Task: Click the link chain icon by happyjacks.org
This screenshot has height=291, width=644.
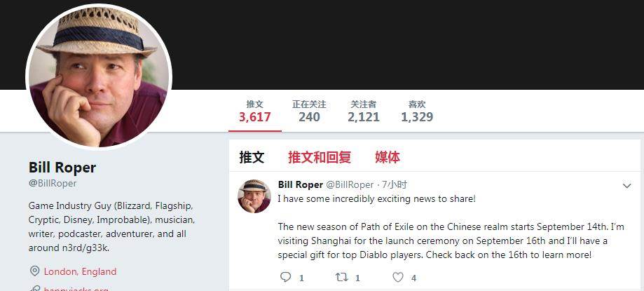Action: click(34, 288)
